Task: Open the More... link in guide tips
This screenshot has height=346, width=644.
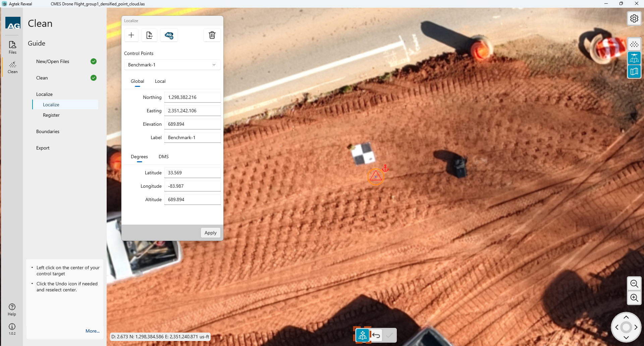Action: [92, 331]
